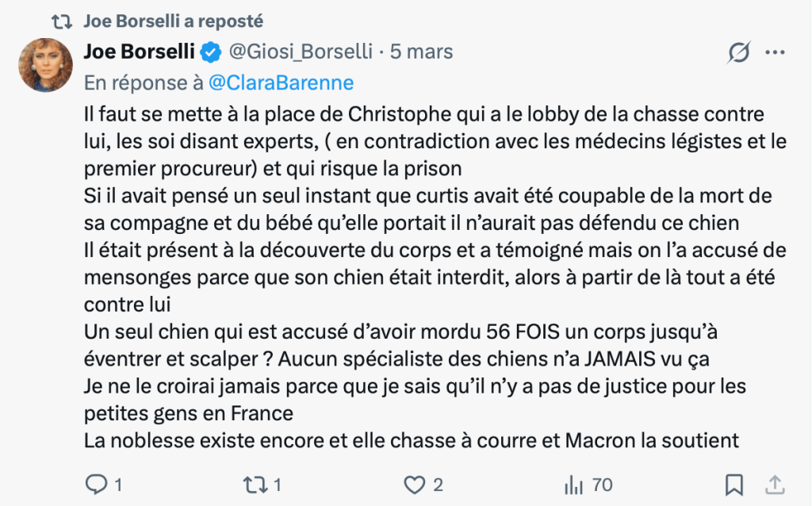Open view analytics bar chart icon
Image resolution: width=812 pixels, height=506 pixels.
point(573,484)
